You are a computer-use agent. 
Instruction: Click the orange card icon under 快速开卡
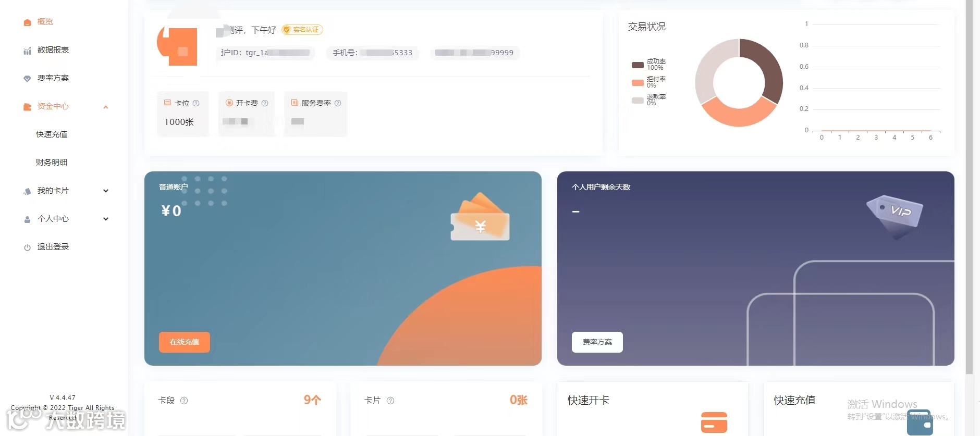coord(714,422)
